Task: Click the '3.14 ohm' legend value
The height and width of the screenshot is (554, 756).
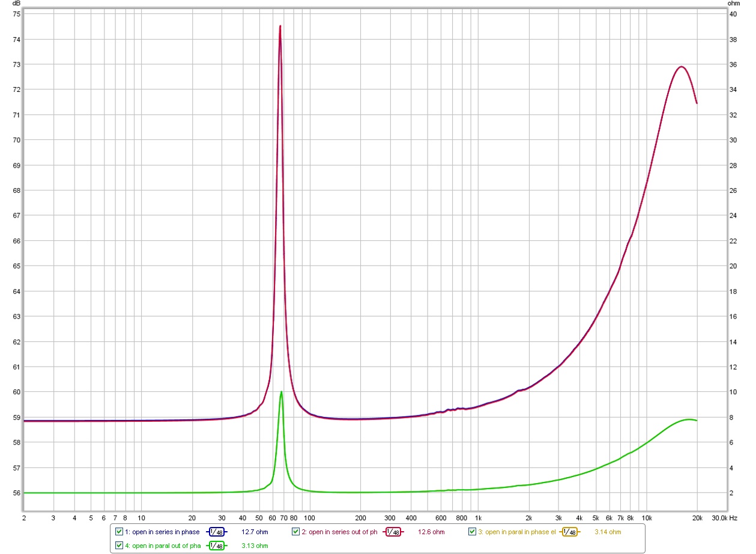Action: (608, 532)
